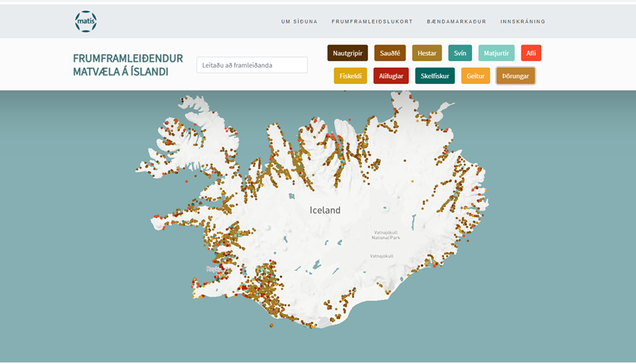Click the red Afli filter button
Viewport: 636px width, 364px height.
click(531, 53)
